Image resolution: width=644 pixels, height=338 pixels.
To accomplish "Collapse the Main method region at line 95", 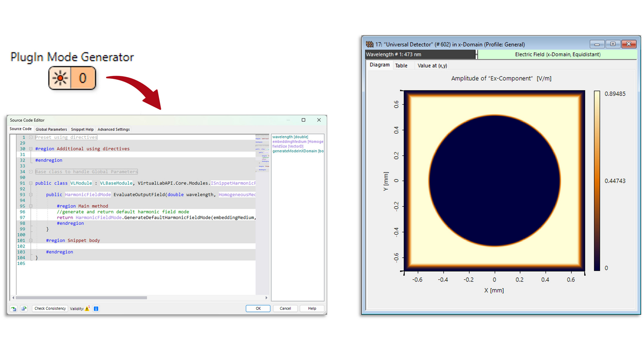I will coord(31,206).
